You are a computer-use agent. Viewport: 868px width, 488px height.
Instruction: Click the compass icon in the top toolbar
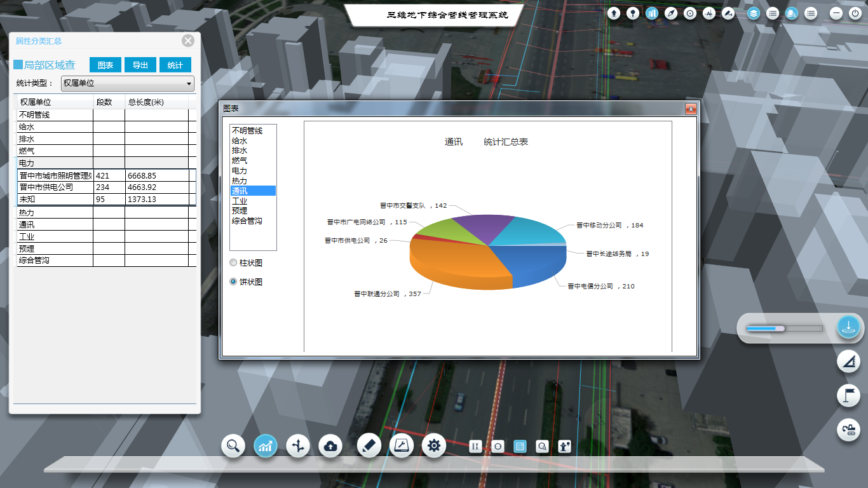(671, 13)
